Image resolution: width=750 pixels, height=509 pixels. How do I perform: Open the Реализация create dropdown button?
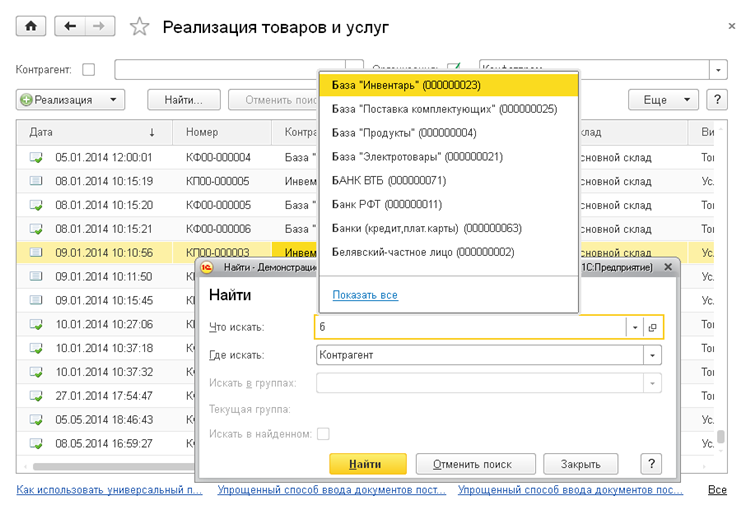[x=70, y=100]
